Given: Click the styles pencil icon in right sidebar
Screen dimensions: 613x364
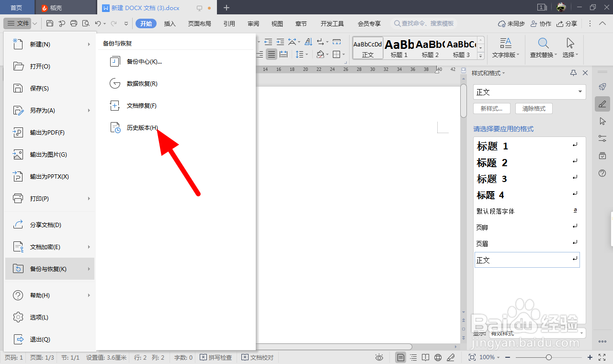Looking at the screenshot, I should [602, 104].
